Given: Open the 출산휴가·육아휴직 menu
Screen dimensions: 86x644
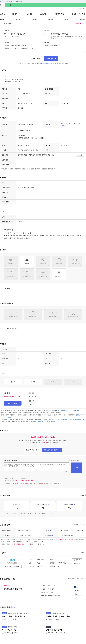Looking at the screenshot, I should point(78,14).
